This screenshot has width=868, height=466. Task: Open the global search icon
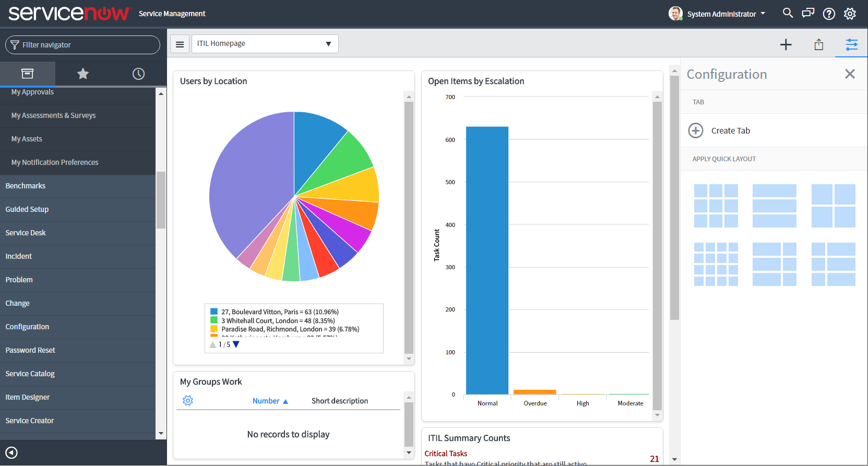pos(788,13)
